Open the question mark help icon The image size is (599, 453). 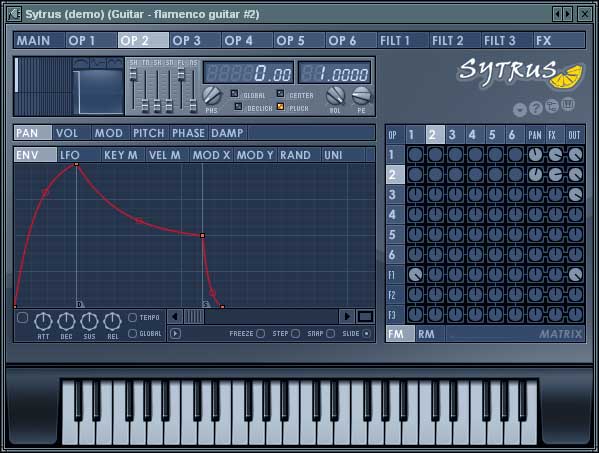536,108
